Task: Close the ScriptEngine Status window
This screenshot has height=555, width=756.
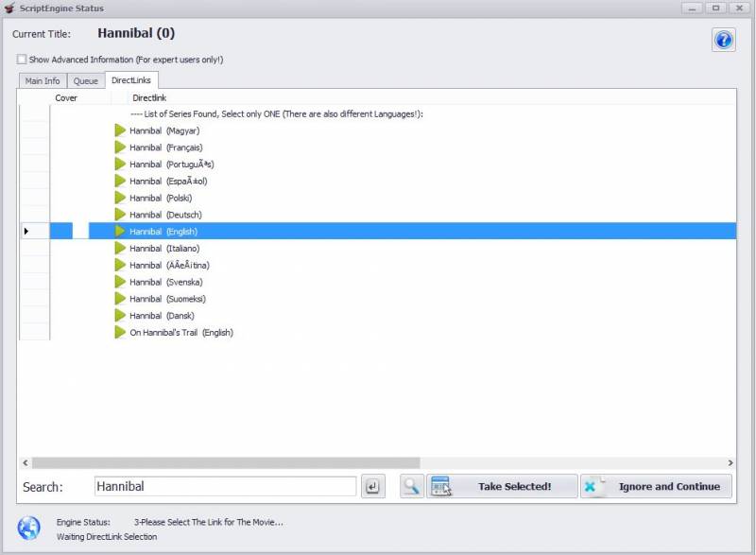Action: click(x=739, y=8)
